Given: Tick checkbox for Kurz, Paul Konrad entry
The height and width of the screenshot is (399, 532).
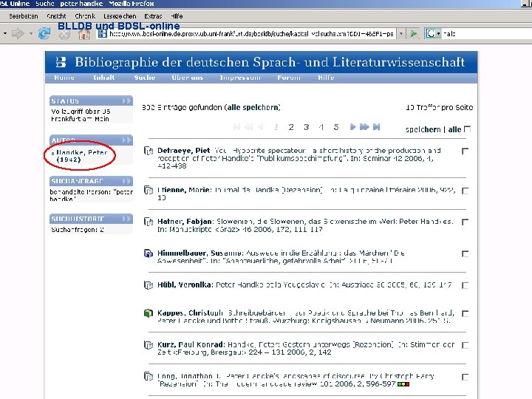Looking at the screenshot, I should click(465, 345).
